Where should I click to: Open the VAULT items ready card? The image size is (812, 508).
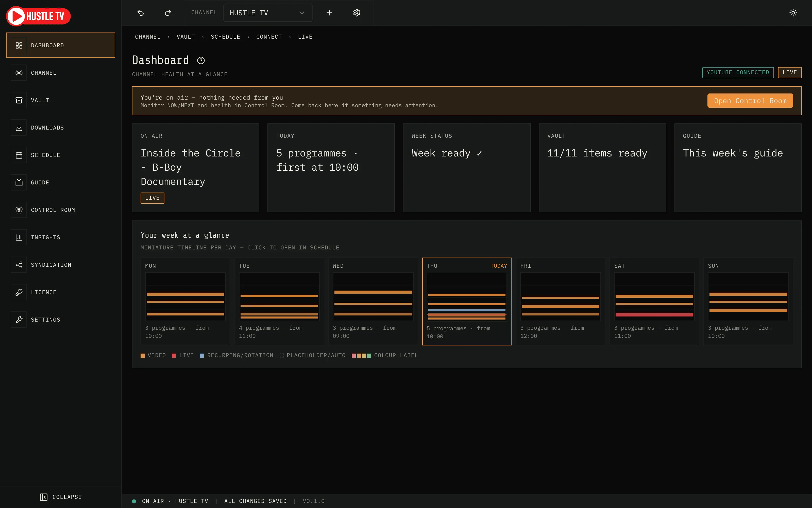(x=602, y=168)
